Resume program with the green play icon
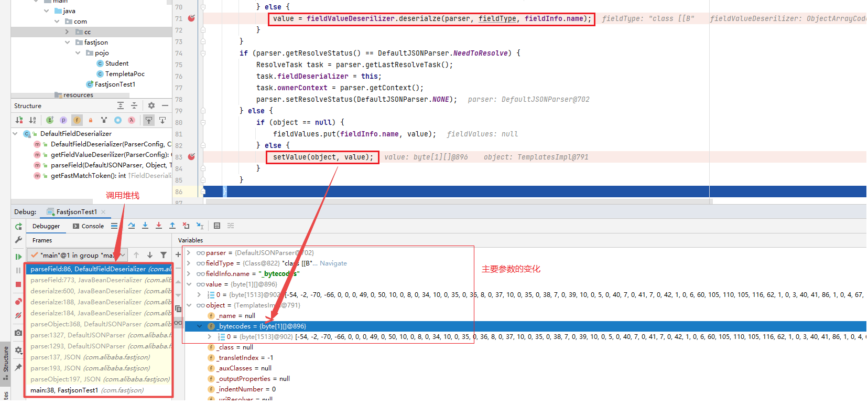868x404 pixels. pyautogui.click(x=18, y=257)
